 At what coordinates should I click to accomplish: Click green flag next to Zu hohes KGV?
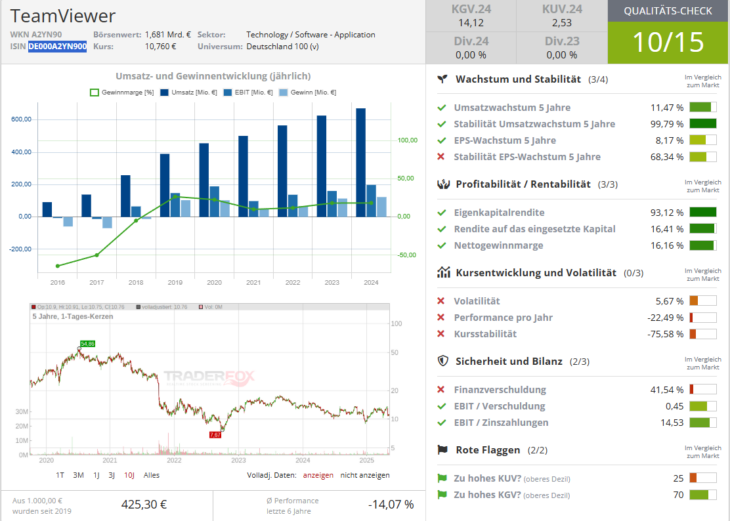(x=442, y=494)
